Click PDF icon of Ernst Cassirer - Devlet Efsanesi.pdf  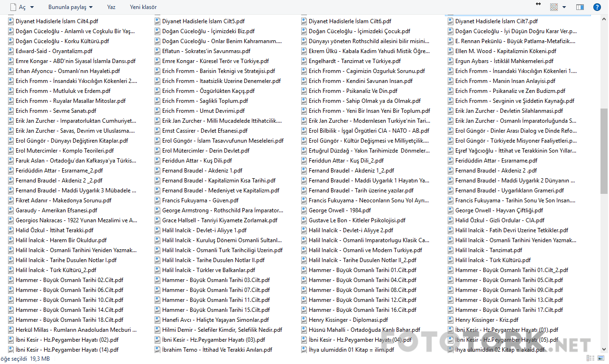point(157,131)
